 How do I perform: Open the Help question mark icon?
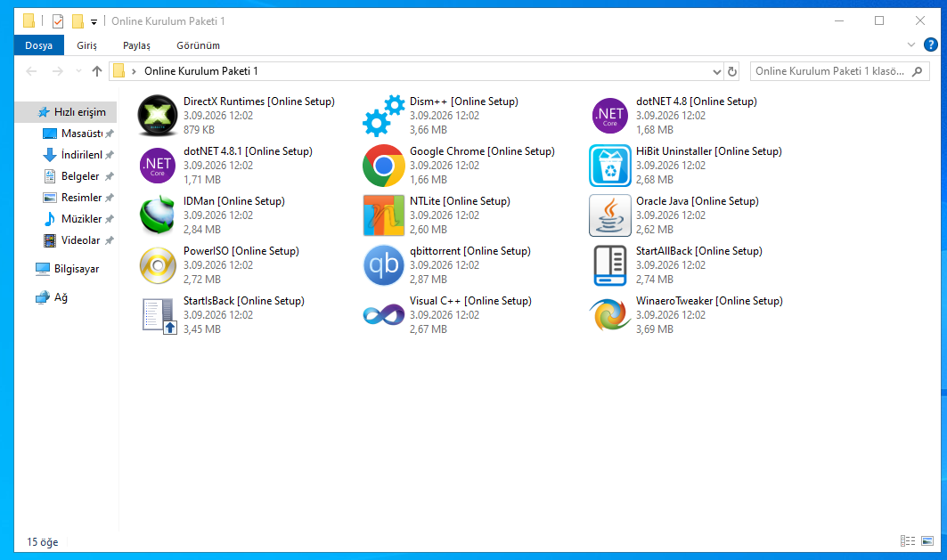click(931, 45)
